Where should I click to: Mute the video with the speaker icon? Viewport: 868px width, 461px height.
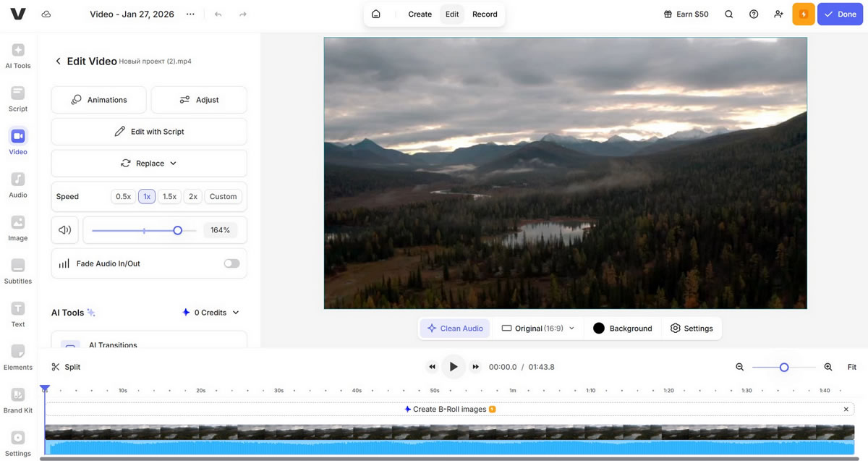[x=65, y=230]
